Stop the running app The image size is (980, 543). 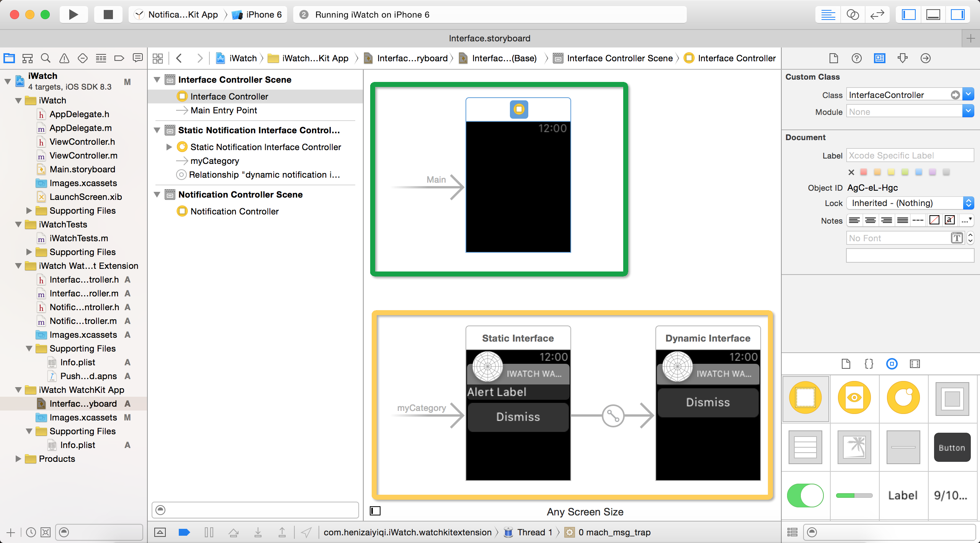click(x=108, y=15)
